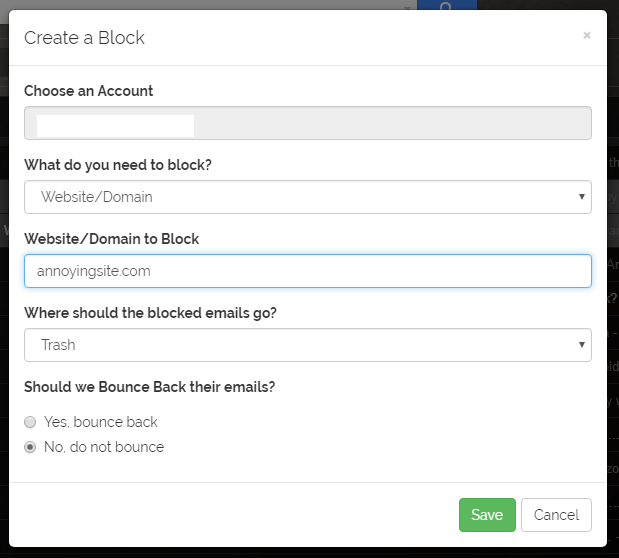The width and height of the screenshot is (619, 558).
Task: Click the "No, do not bounce" label text
Action: [104, 447]
